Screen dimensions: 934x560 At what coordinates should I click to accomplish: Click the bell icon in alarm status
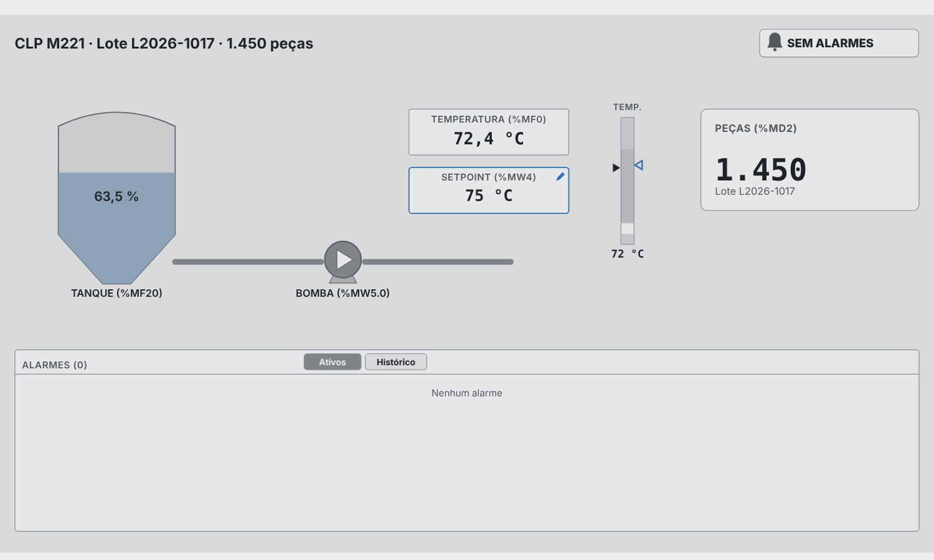click(775, 42)
